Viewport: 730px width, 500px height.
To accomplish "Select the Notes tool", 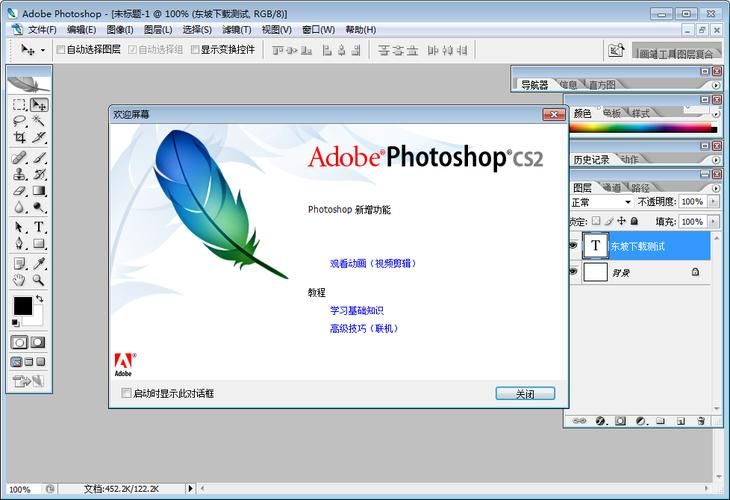I will 19,264.
